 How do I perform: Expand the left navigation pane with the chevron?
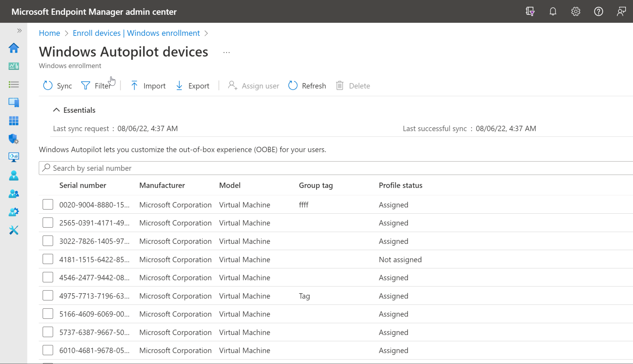[19, 31]
